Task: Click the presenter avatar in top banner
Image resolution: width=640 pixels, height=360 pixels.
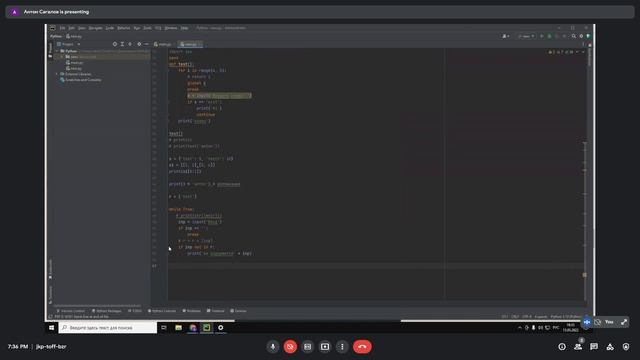Action: (x=14, y=12)
